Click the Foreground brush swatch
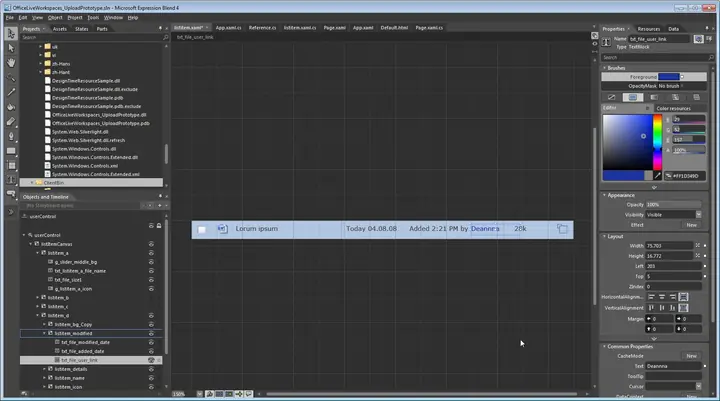This screenshot has width=720, height=401. coord(669,77)
